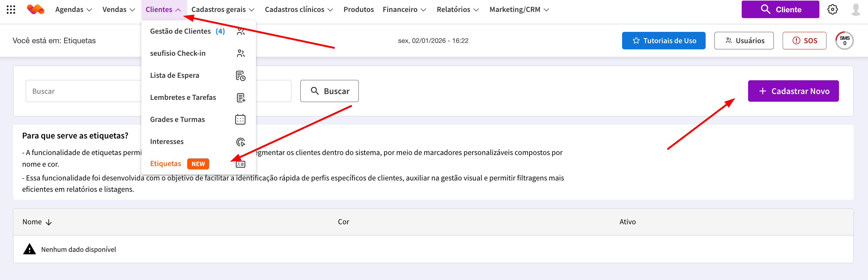Click the Lista de Espera clock-document icon
This screenshot has height=280, width=868.
point(240,76)
